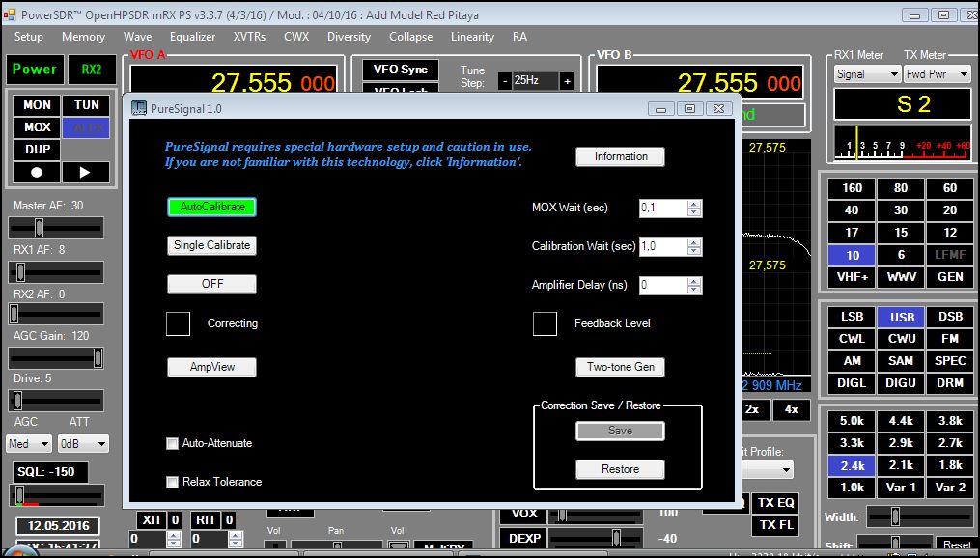The height and width of the screenshot is (558, 980).
Task: Open the Tune Step 25Hz dropdown
Action: click(535, 81)
